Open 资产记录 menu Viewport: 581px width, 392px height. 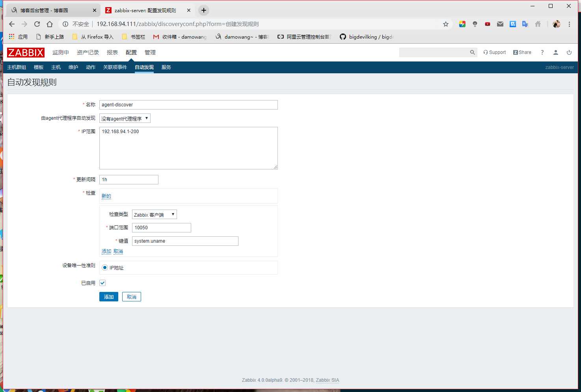88,52
